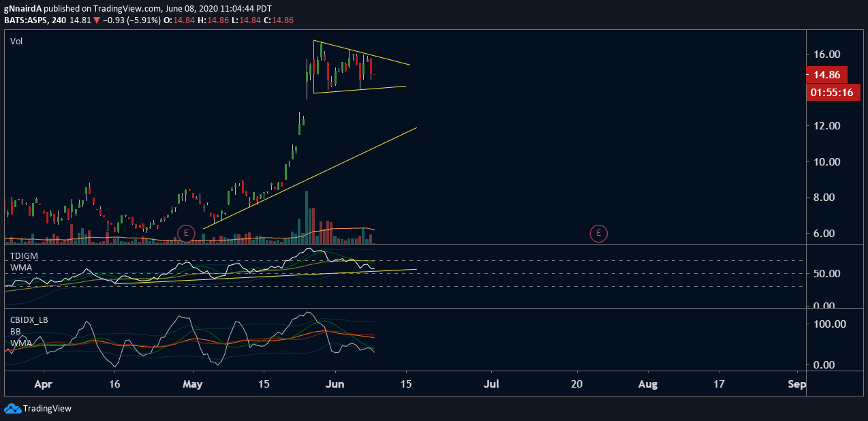Click the Jun date axis label

[x=335, y=384]
